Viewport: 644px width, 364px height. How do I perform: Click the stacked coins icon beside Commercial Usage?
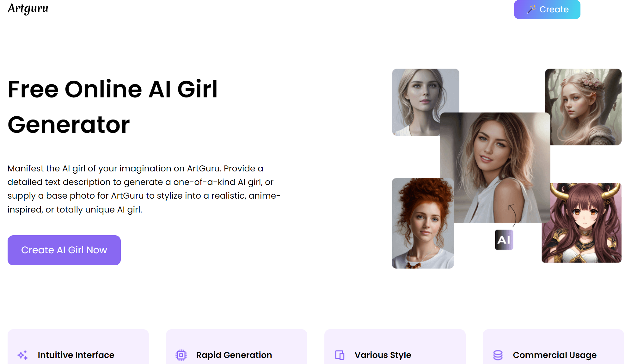(498, 355)
